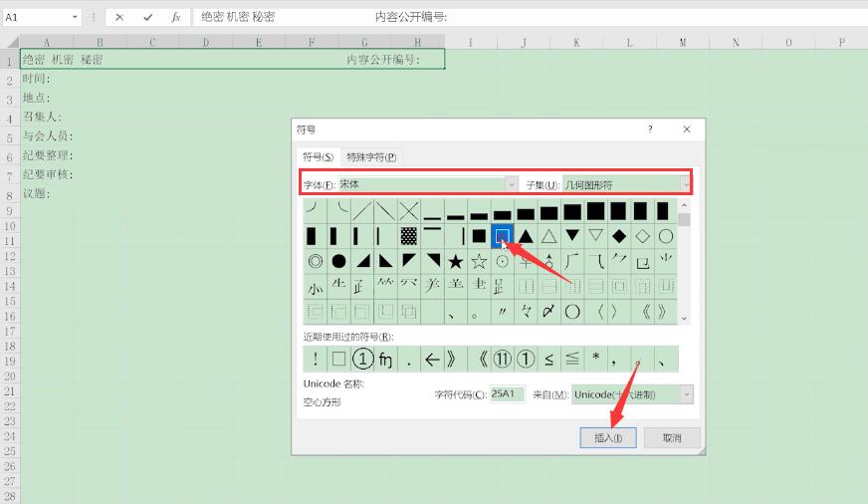The height and width of the screenshot is (504, 868).
Task: Click the Name Box showing A1
Action: click(x=36, y=17)
